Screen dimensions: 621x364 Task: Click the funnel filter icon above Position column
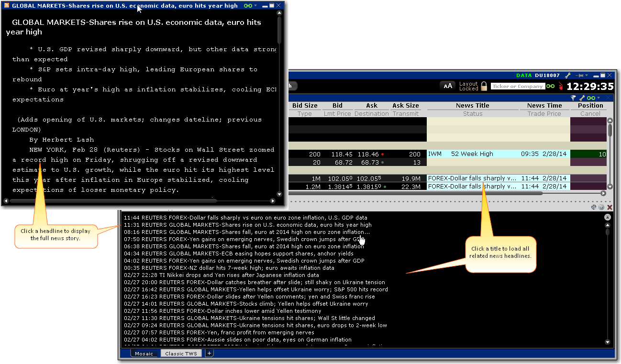click(574, 98)
